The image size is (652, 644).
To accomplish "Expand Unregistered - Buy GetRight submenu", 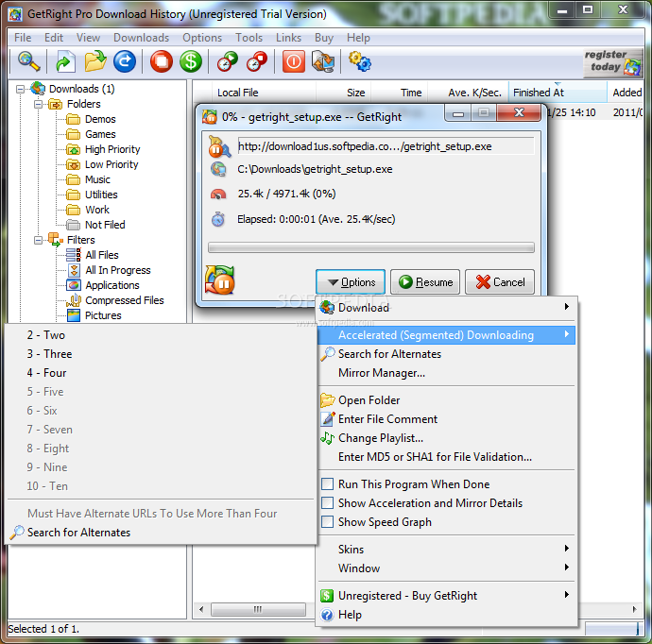I will 447,596.
